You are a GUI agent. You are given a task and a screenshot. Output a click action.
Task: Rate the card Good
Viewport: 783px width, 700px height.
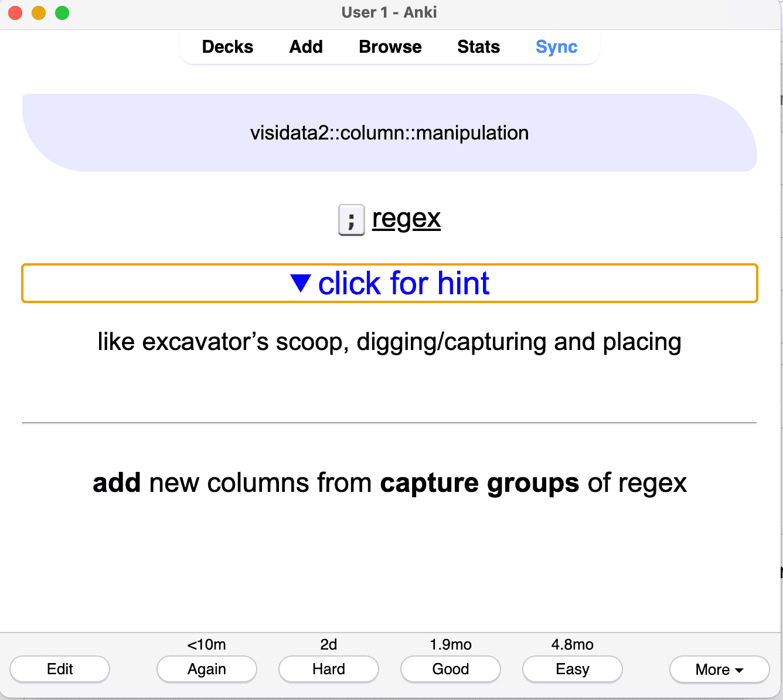click(451, 669)
